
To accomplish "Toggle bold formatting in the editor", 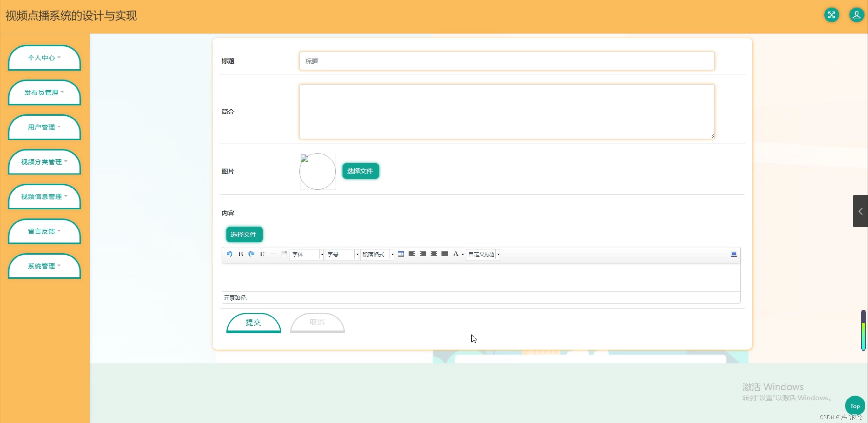I will pyautogui.click(x=241, y=254).
